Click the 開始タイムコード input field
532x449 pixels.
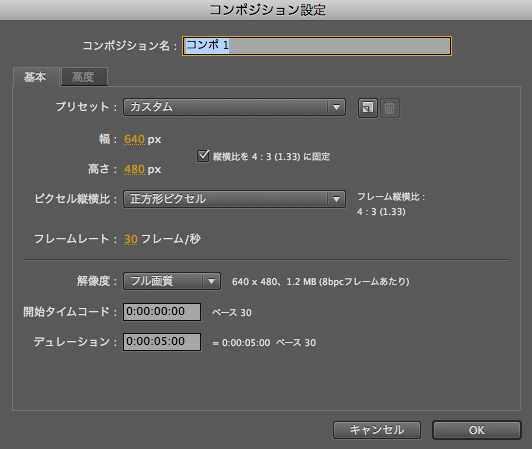tap(162, 312)
